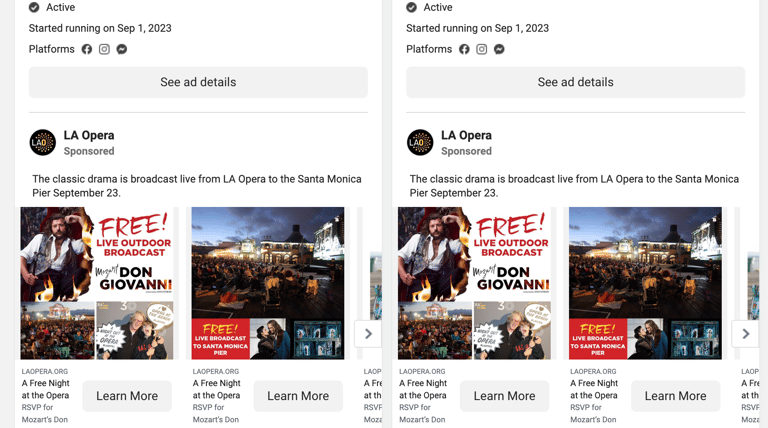Click LAOPERA.ORG under right ad's first card
This screenshot has width=768, height=428.
tap(422, 371)
